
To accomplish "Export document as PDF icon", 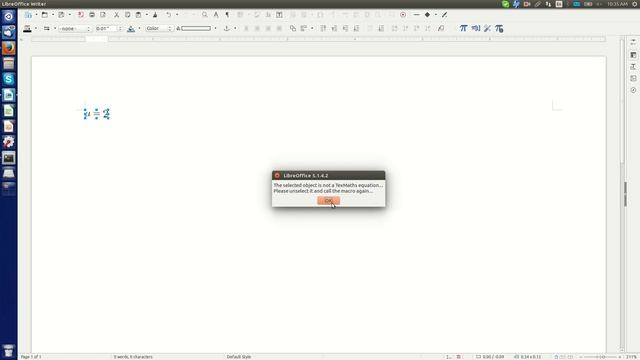I will 81,15.
